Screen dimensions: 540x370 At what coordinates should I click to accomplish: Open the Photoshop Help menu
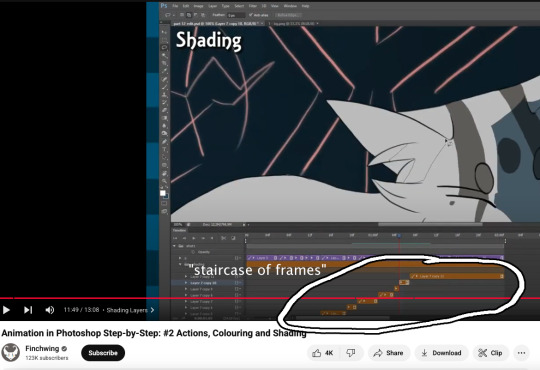tap(305, 6)
